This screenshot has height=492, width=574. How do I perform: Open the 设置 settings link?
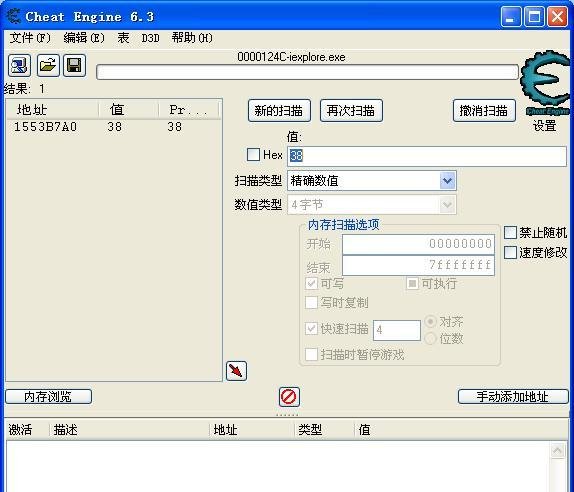coord(544,126)
